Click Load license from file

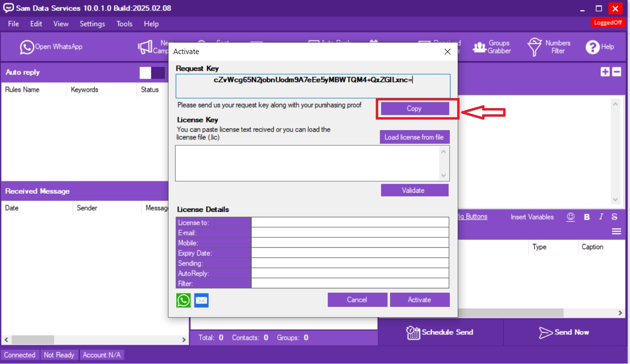414,137
